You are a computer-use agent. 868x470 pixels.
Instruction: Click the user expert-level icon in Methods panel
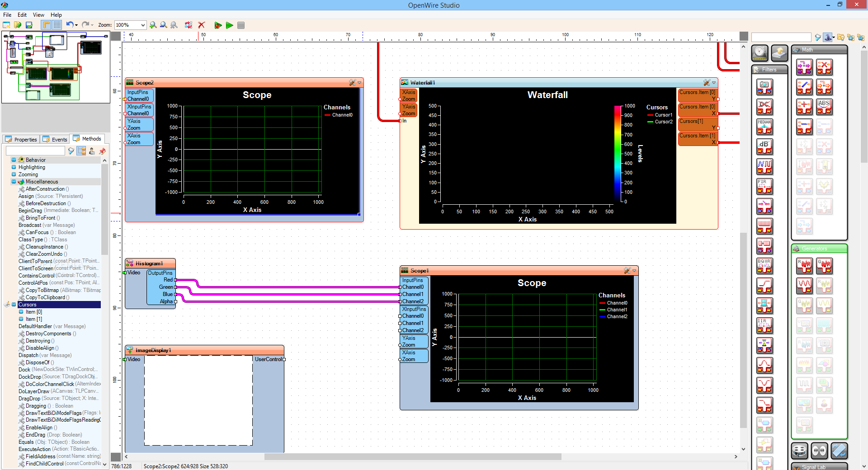[92, 151]
